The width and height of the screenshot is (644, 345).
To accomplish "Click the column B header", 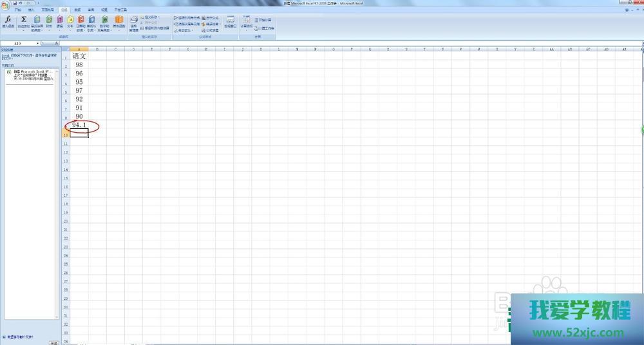I will point(97,49).
